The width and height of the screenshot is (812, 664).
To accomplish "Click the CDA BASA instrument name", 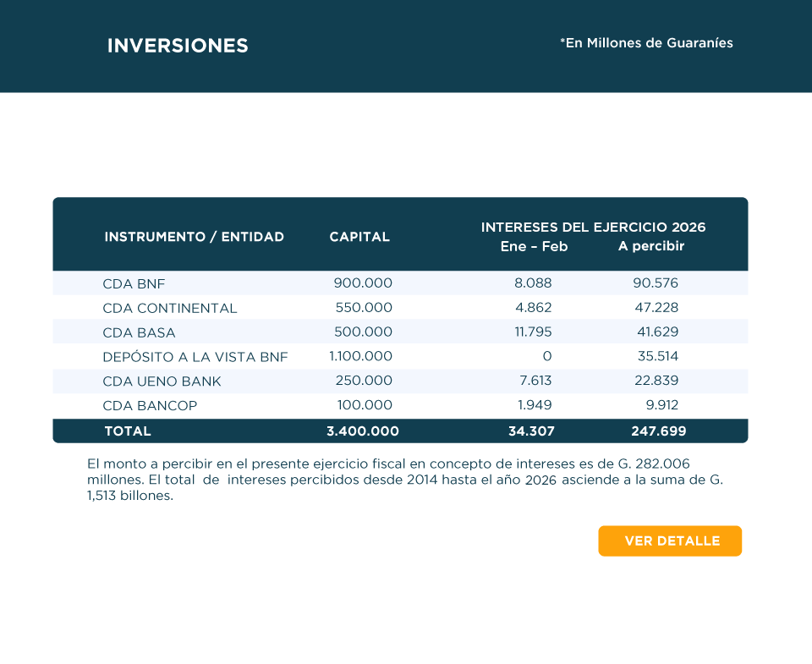I will (139, 332).
